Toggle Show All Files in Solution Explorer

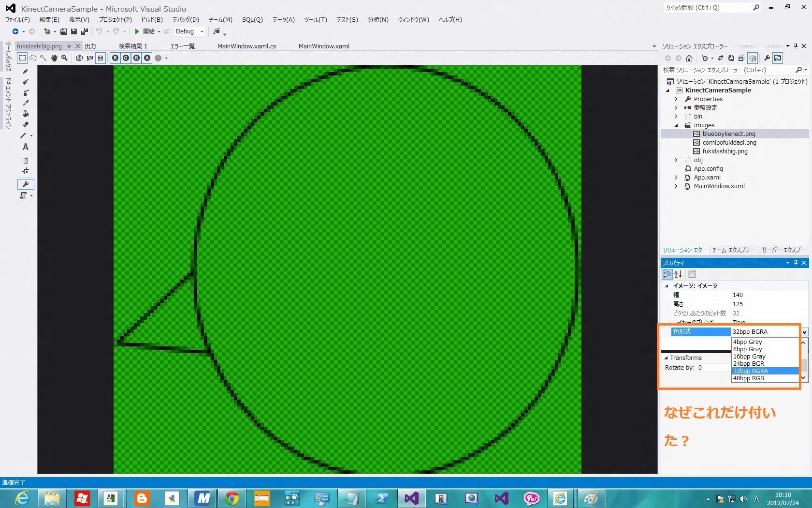tap(753, 58)
